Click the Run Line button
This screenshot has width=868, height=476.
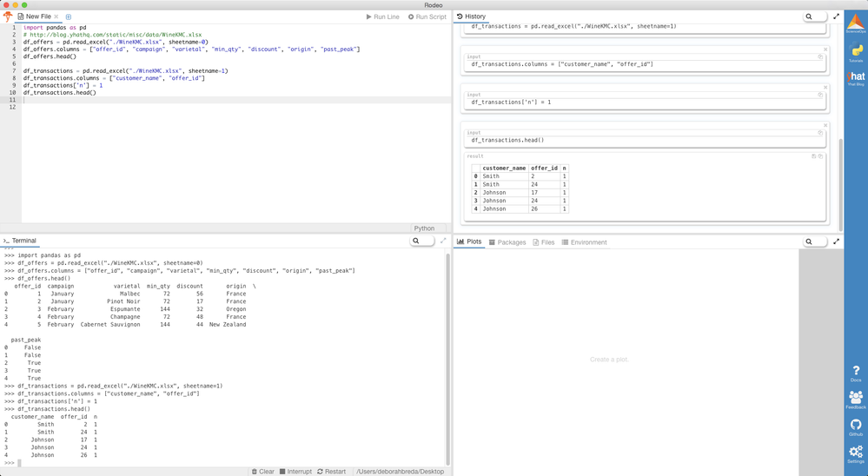point(382,17)
